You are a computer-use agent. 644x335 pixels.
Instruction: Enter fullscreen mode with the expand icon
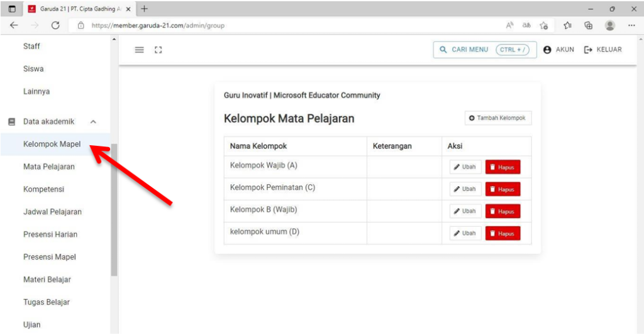(158, 50)
